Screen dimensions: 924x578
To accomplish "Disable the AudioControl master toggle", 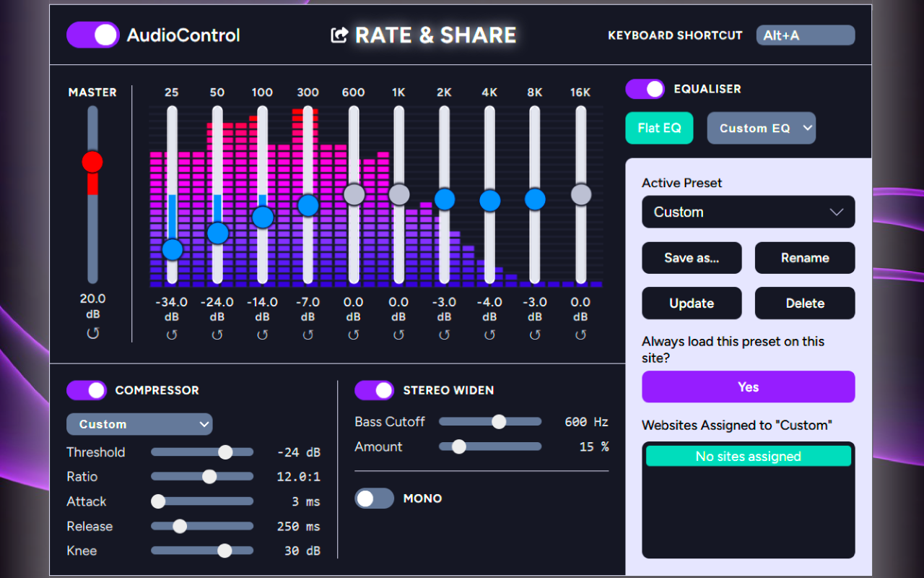I will click(x=92, y=35).
